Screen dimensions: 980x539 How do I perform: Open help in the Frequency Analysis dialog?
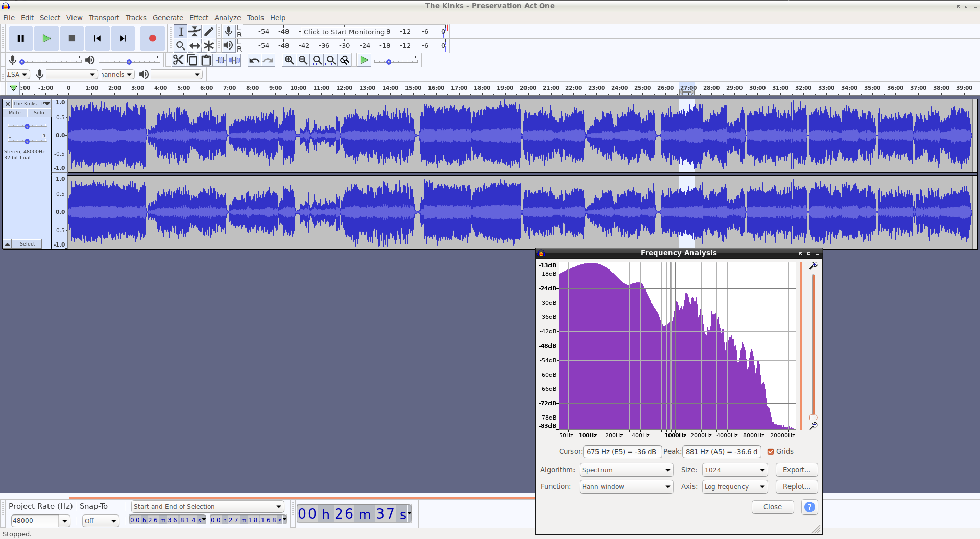click(x=809, y=507)
